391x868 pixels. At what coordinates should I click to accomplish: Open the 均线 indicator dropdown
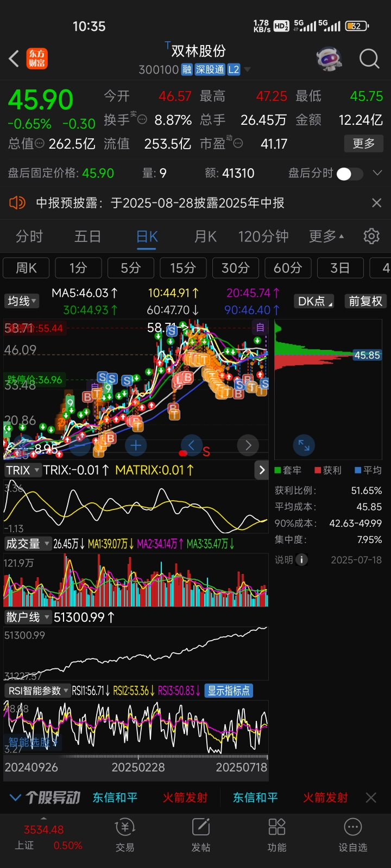22,301
